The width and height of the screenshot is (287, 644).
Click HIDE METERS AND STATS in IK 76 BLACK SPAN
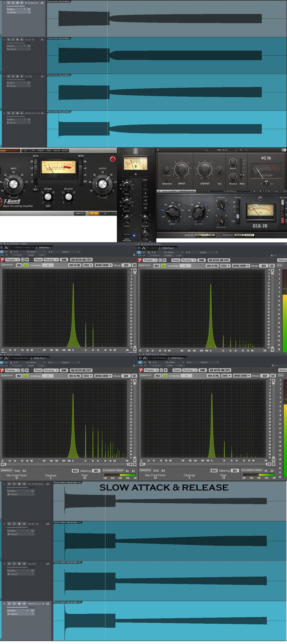point(81,259)
